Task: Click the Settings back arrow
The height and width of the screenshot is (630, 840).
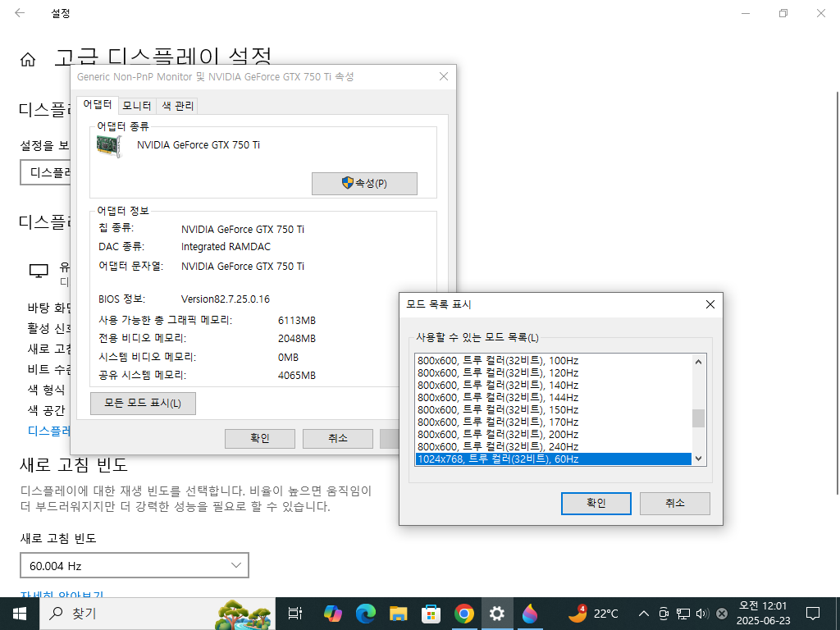Action: click(x=20, y=13)
